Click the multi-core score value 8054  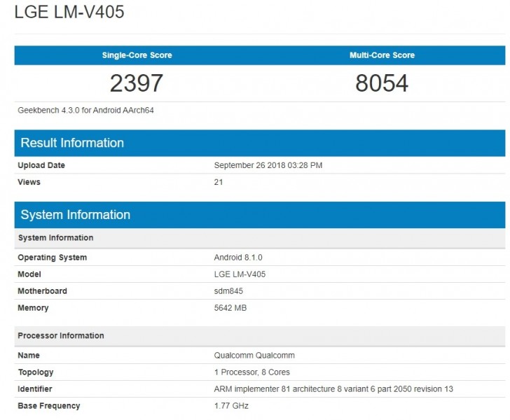pyautogui.click(x=382, y=83)
